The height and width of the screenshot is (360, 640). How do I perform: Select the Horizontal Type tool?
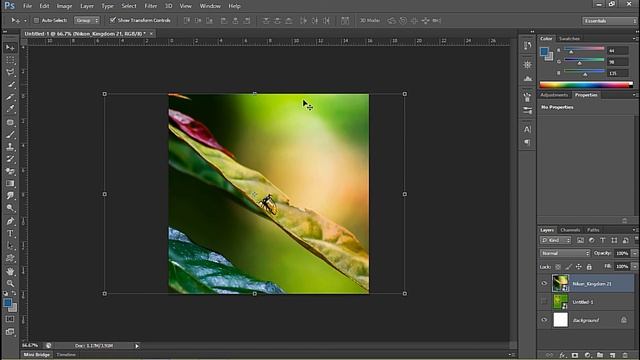click(x=10, y=233)
